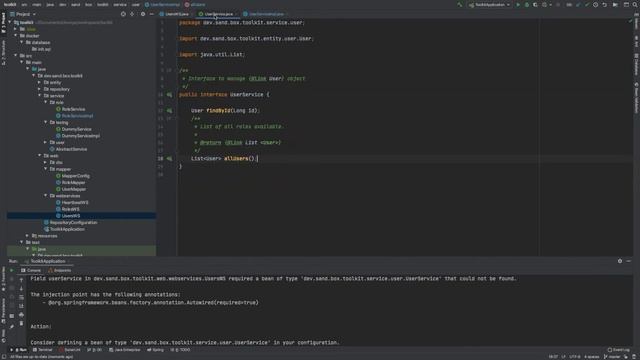Show git history clock icon

pyautogui.click(x=596, y=5)
